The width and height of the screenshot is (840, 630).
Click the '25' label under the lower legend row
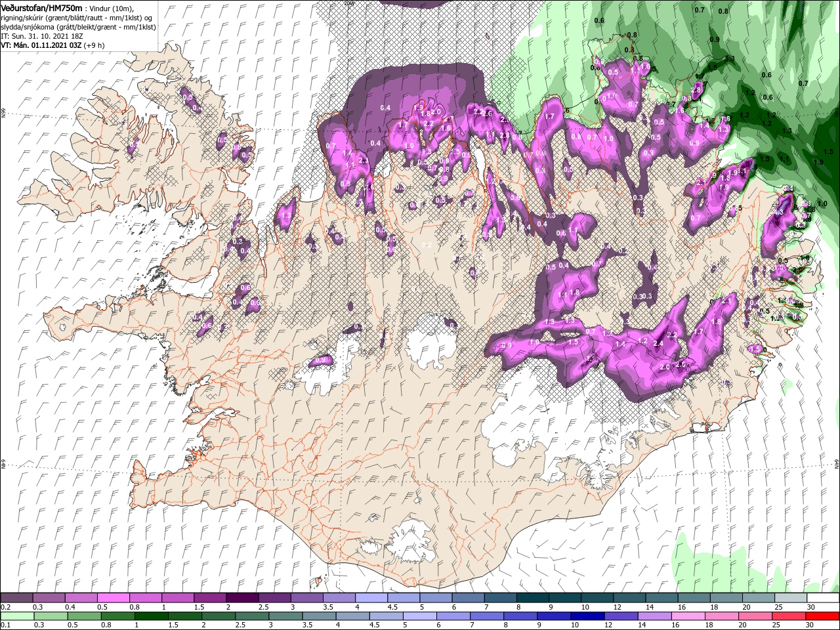coord(776,625)
